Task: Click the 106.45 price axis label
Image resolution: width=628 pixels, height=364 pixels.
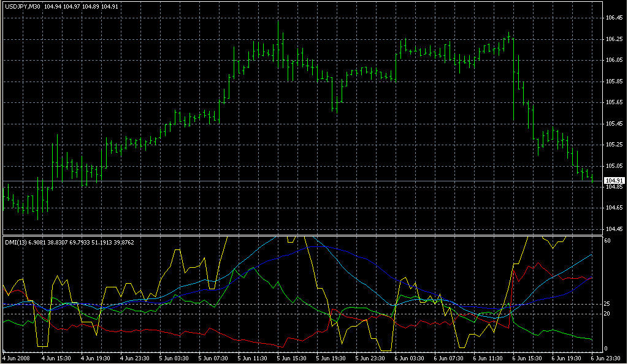Action: click(614, 18)
